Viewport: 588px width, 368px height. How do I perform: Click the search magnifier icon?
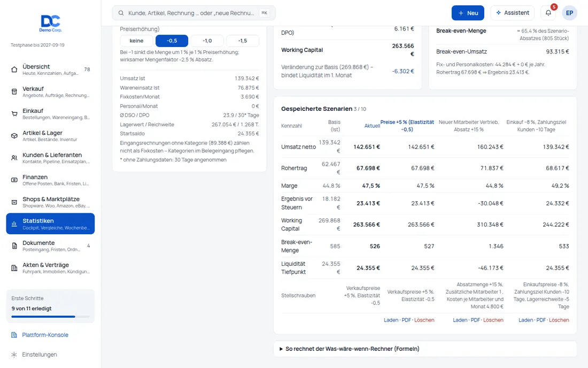[x=121, y=13]
